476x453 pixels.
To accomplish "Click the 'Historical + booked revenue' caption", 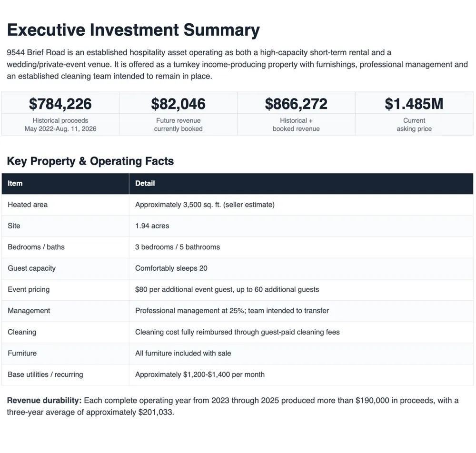I will (296, 125).
